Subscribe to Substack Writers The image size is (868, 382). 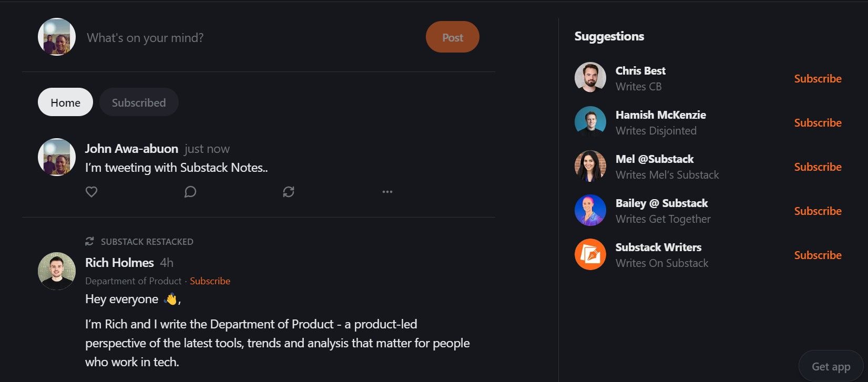[818, 255]
